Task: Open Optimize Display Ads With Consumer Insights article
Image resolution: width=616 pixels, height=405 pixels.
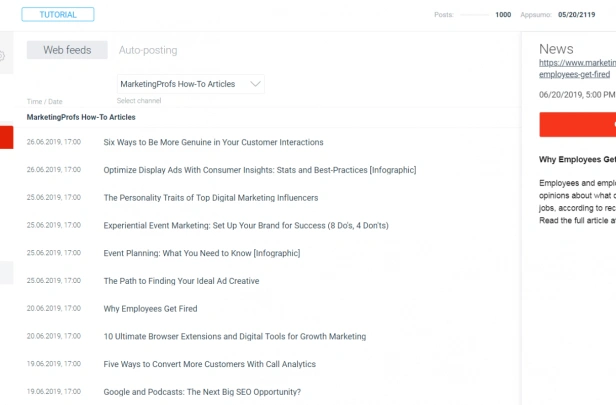Action: 260,170
